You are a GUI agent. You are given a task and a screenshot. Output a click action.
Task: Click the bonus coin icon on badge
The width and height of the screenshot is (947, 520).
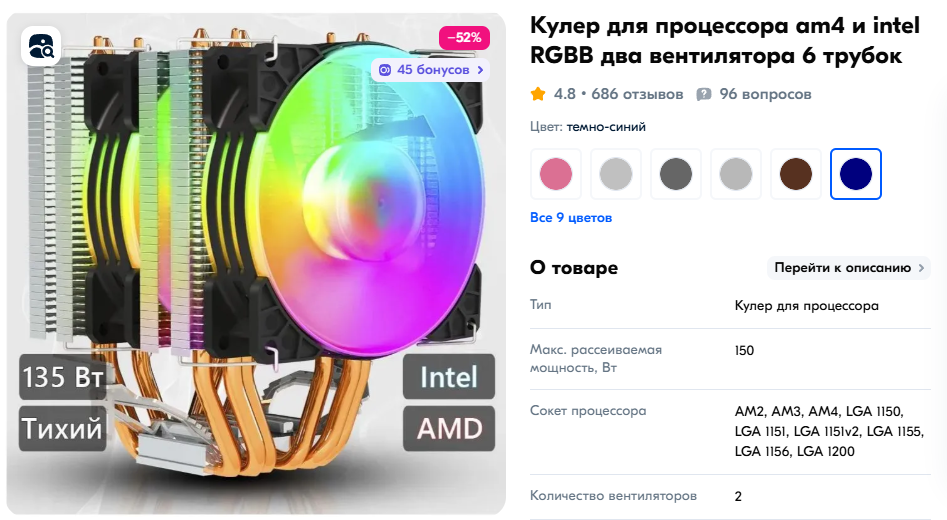point(384,70)
